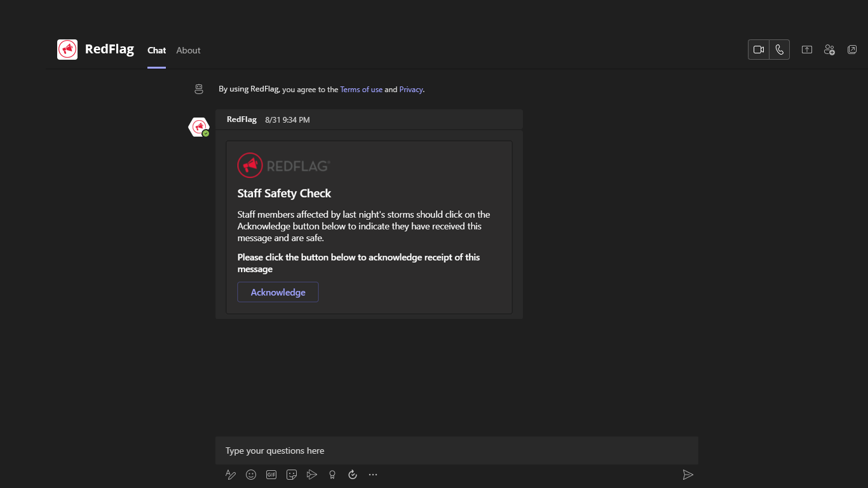Click the add people icon

829,50
